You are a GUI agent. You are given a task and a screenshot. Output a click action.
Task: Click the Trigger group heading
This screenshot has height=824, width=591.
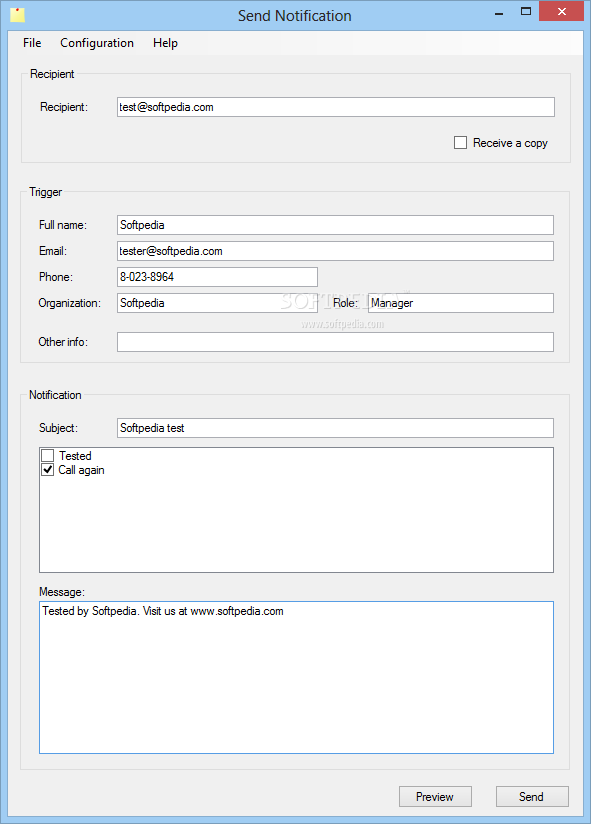tap(46, 192)
